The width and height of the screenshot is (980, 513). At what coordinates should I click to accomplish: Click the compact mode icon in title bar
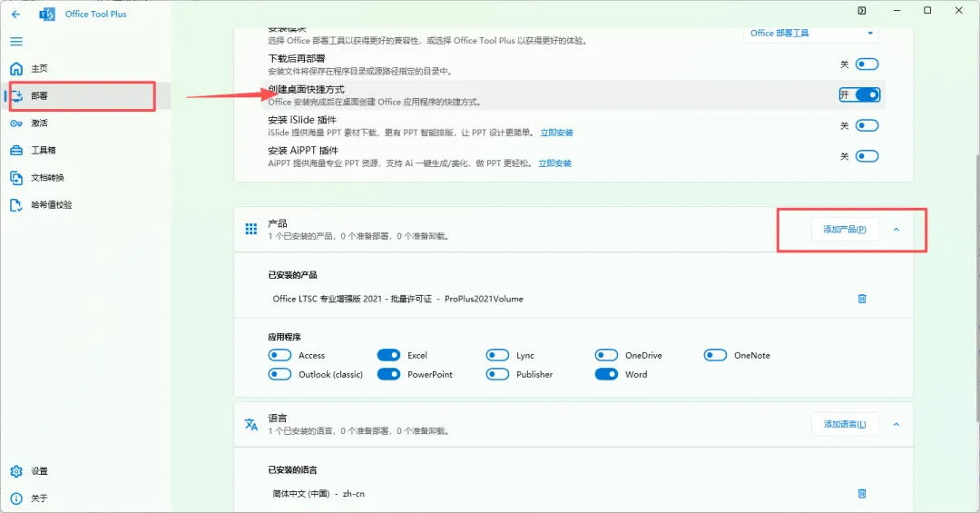click(862, 11)
